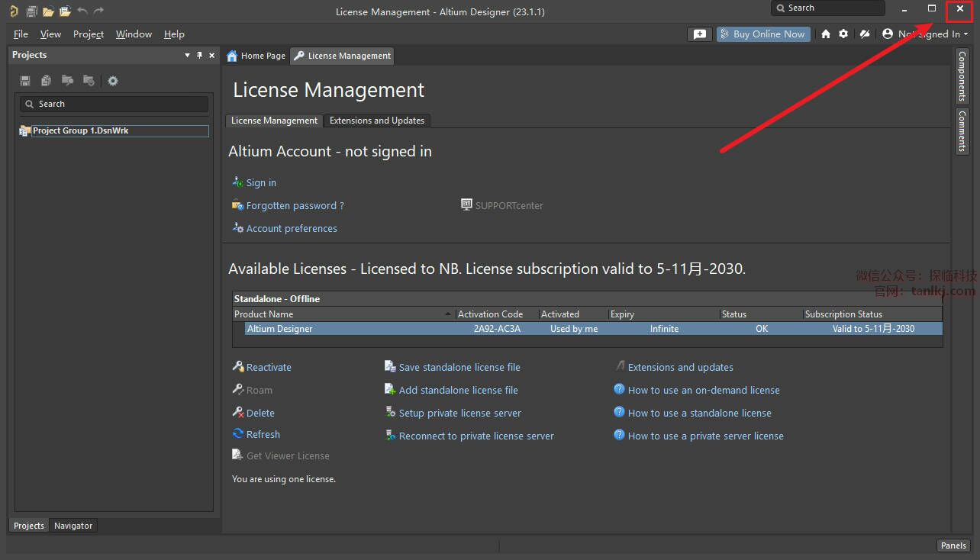The width and height of the screenshot is (980, 560).
Task: Open the Components side panel tab
Action: pyautogui.click(x=962, y=76)
